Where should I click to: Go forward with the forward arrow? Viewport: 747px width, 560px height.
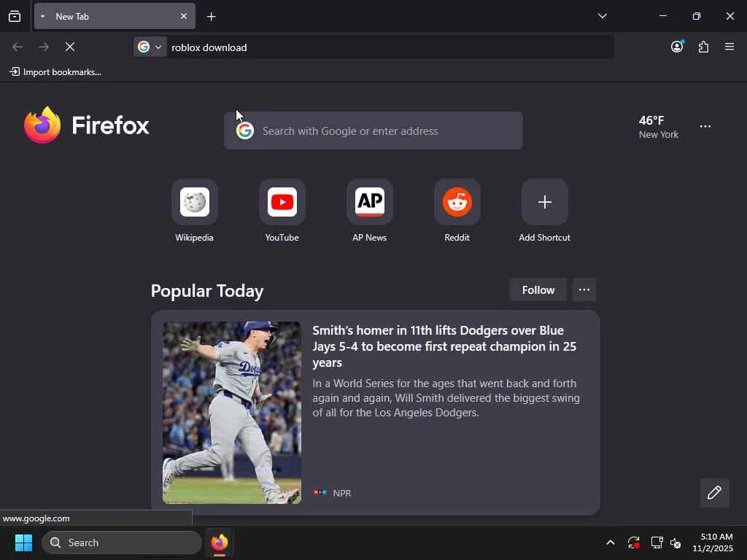coord(44,47)
